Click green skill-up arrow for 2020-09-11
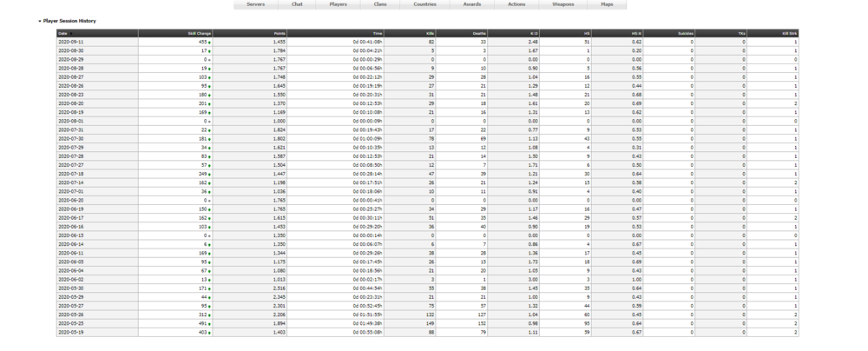Screen dimensions: 868x351 pos(209,41)
